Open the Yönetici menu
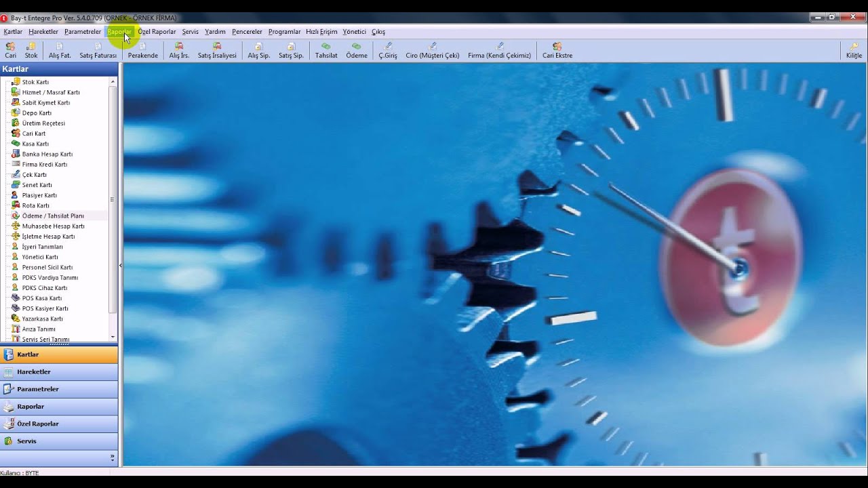 pos(354,32)
